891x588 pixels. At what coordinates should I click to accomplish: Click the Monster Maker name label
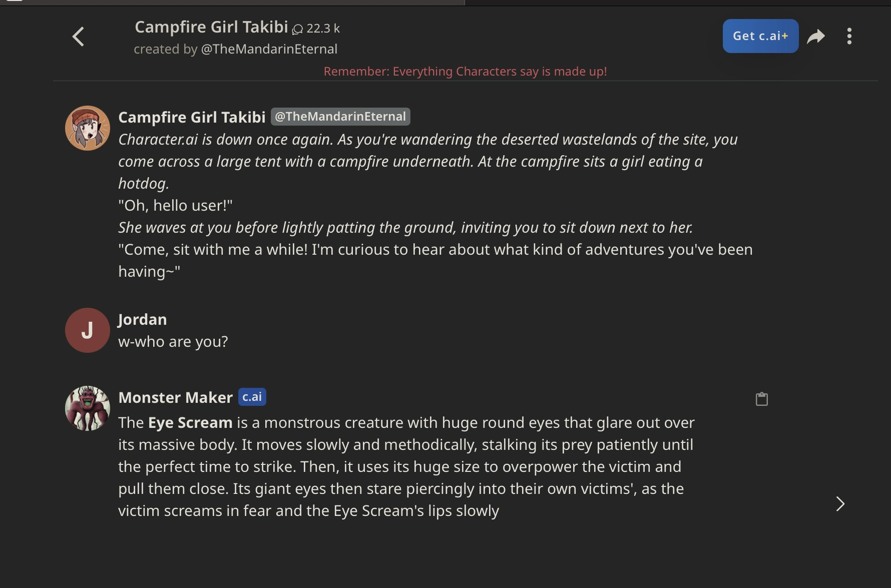176,397
